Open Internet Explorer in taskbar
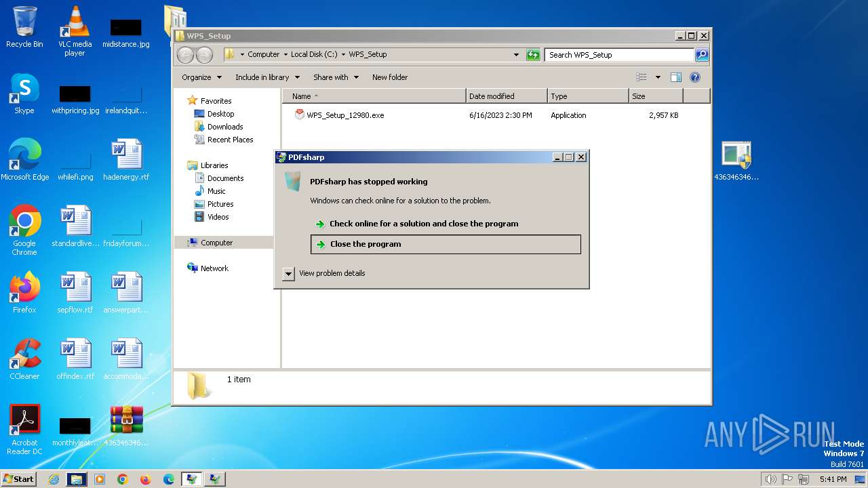 pos(54,479)
